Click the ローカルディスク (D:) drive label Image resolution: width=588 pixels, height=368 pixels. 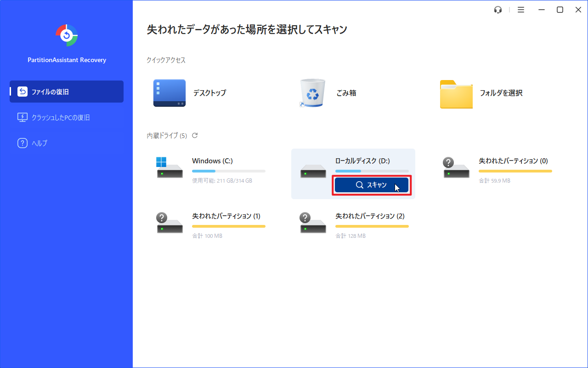(362, 161)
